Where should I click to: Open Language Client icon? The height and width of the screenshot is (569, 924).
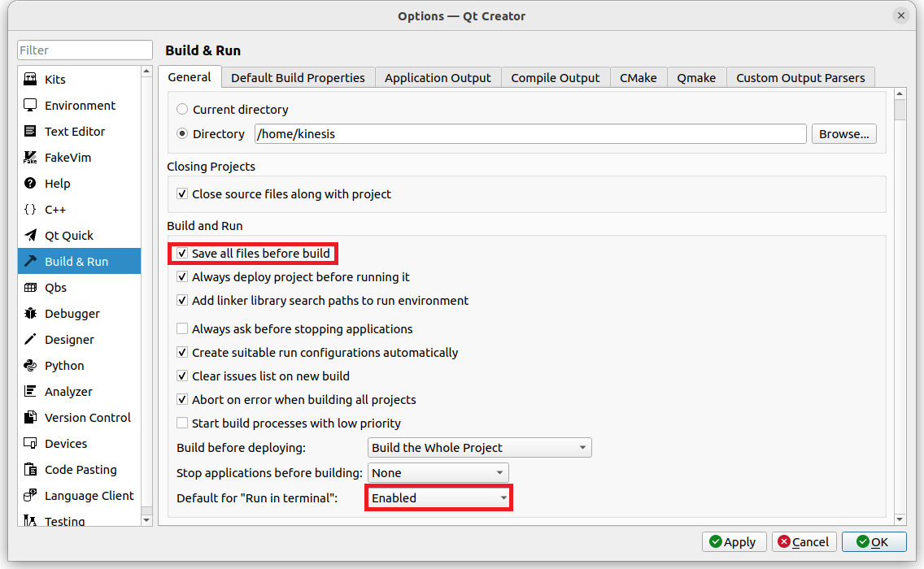pos(30,495)
